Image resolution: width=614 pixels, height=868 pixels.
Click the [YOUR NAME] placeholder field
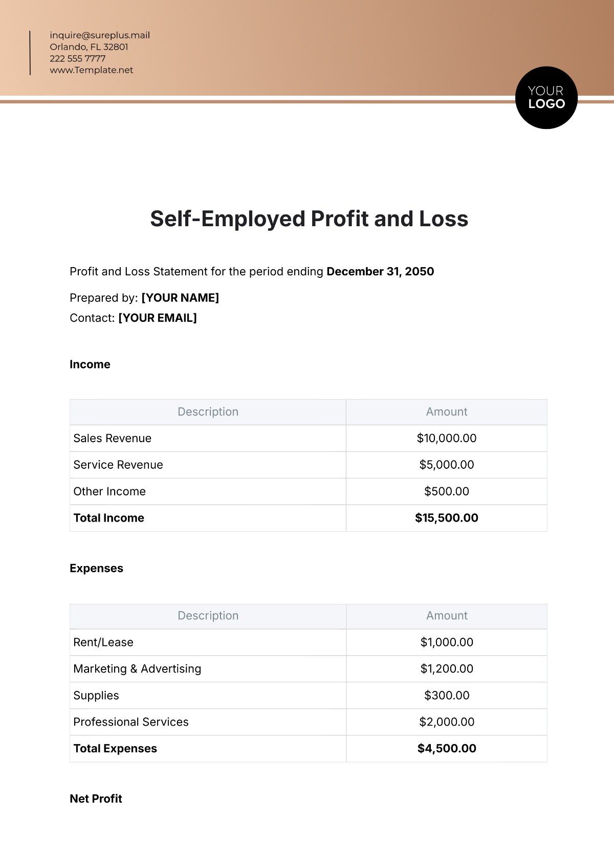tap(180, 298)
